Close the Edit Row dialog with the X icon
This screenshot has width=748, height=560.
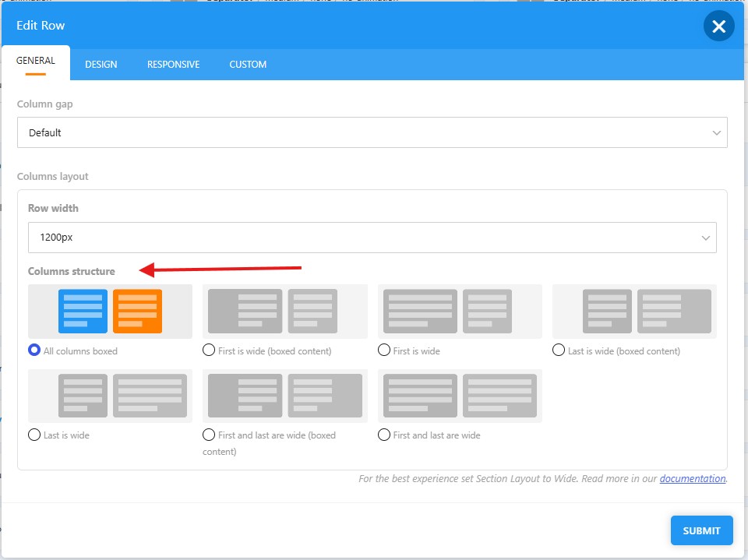(x=718, y=26)
